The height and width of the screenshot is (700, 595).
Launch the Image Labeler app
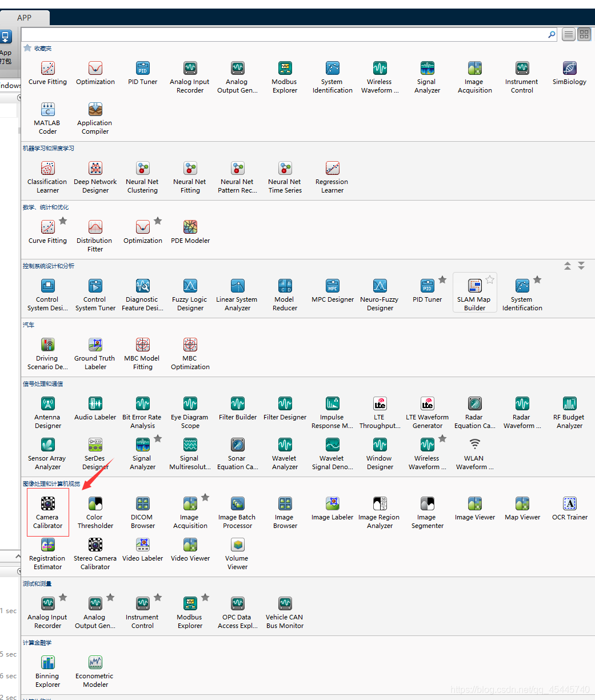tap(333, 508)
